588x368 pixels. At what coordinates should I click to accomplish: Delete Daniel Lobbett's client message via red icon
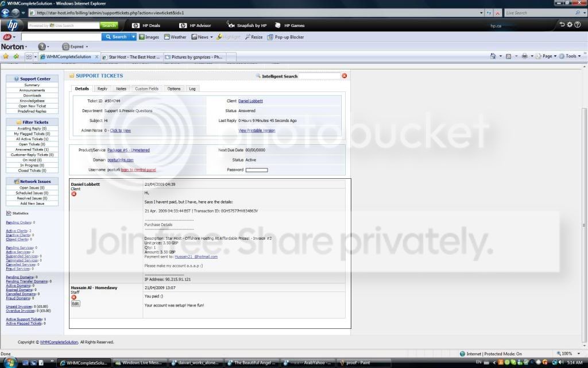pos(74,194)
